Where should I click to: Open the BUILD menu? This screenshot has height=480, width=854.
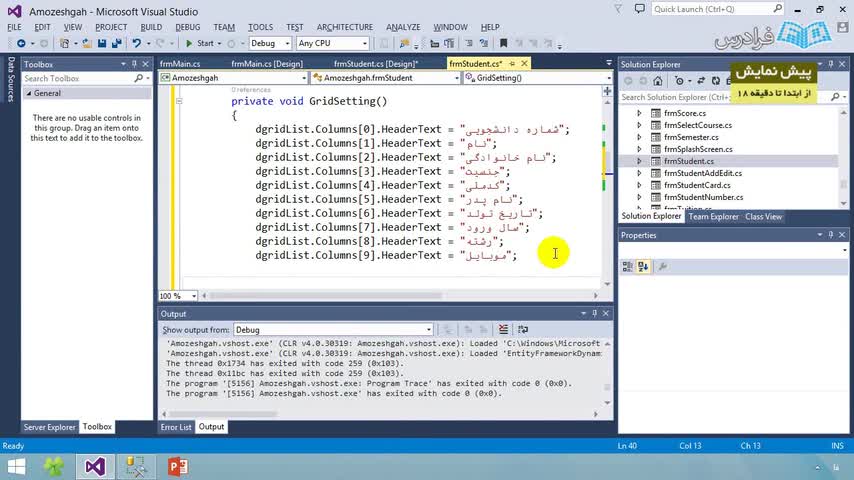pos(151,27)
